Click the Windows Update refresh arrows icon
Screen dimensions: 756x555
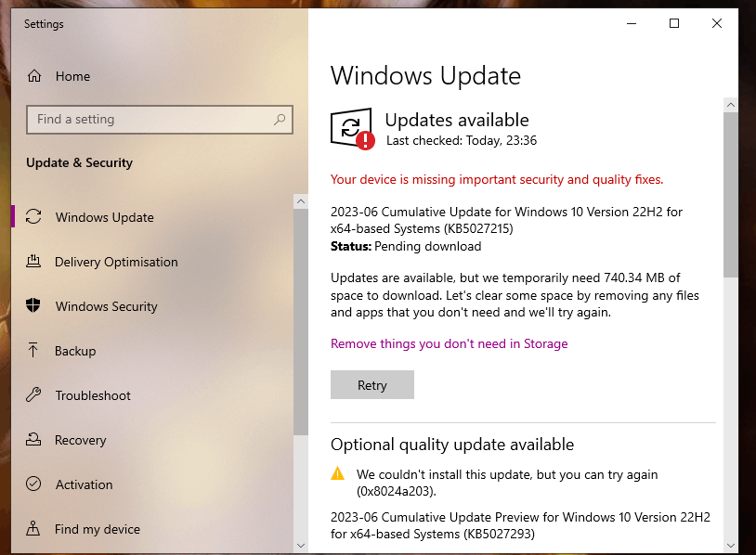(33, 217)
